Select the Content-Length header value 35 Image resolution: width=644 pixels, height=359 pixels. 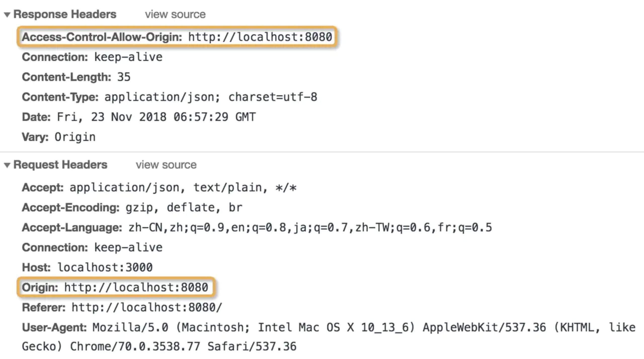coord(124,77)
